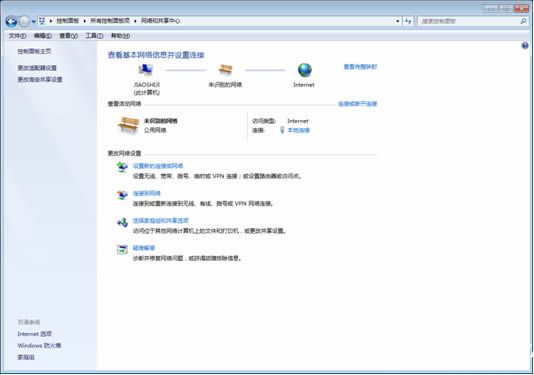534x375 pixels.
Task: Click inside the search control panel field
Action: (469, 21)
